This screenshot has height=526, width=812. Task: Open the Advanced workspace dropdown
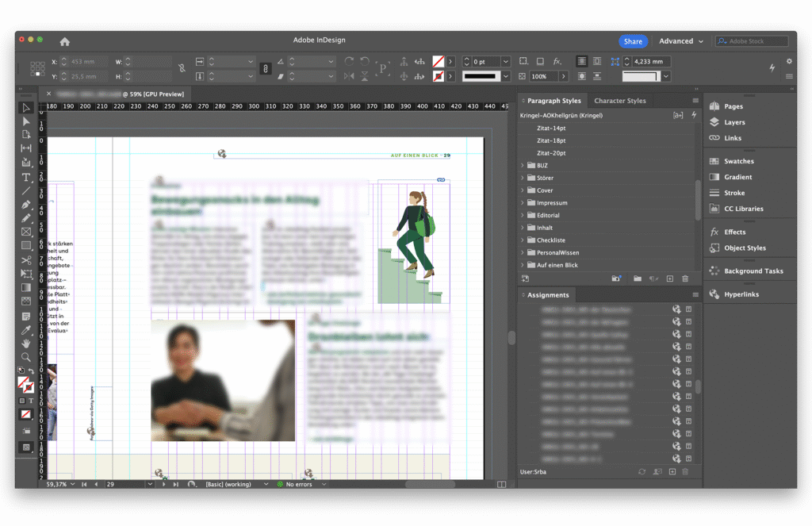coord(681,41)
